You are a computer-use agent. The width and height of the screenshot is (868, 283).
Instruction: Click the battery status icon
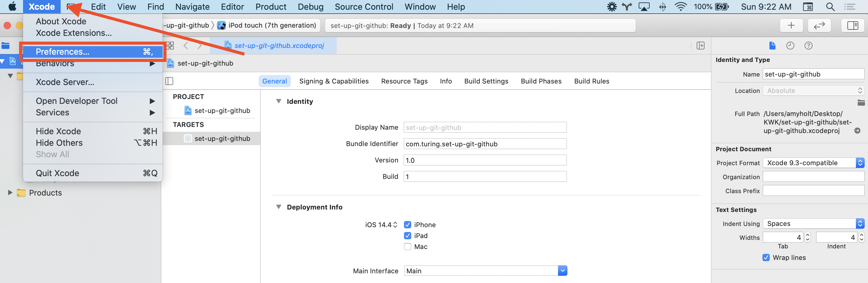click(722, 6)
